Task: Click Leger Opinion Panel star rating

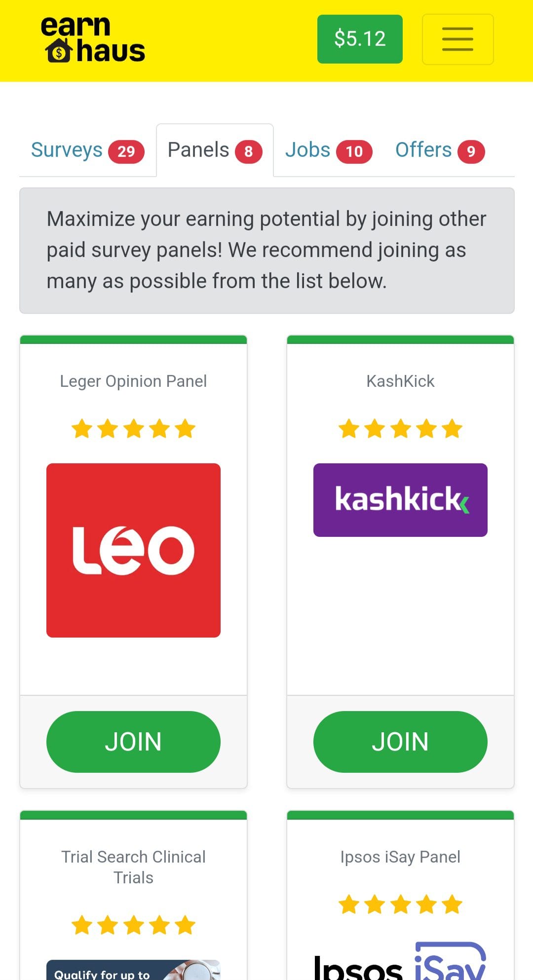Action: click(x=133, y=429)
